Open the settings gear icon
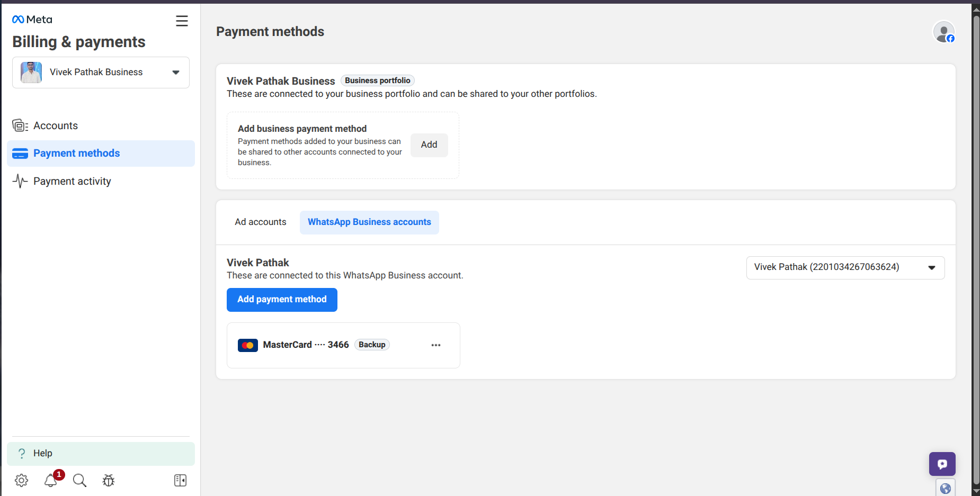This screenshot has width=980, height=496. point(21,480)
